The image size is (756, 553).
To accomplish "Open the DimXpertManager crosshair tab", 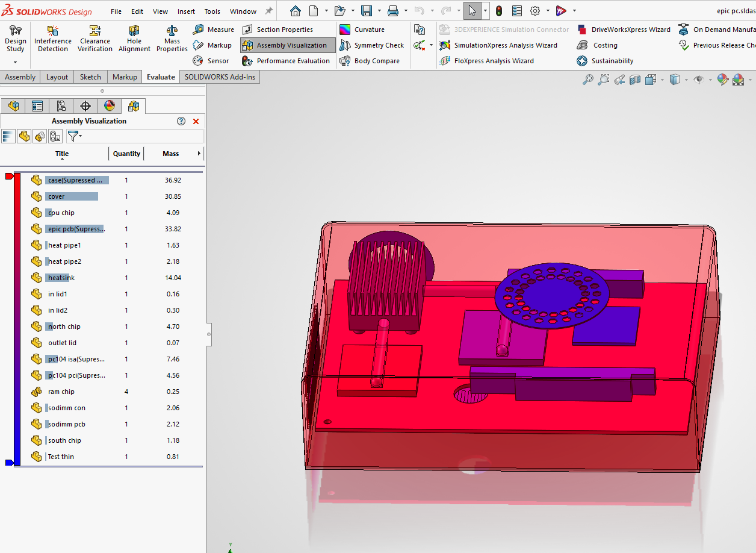I will pyautogui.click(x=85, y=106).
